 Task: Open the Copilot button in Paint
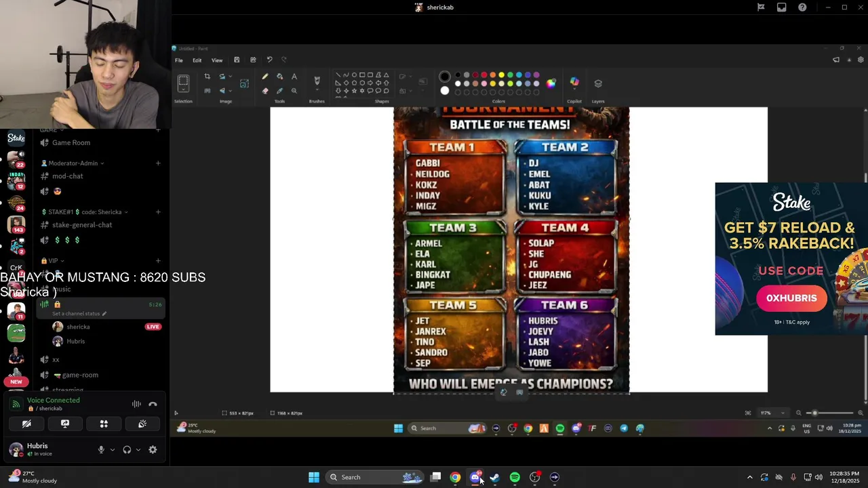click(x=574, y=83)
